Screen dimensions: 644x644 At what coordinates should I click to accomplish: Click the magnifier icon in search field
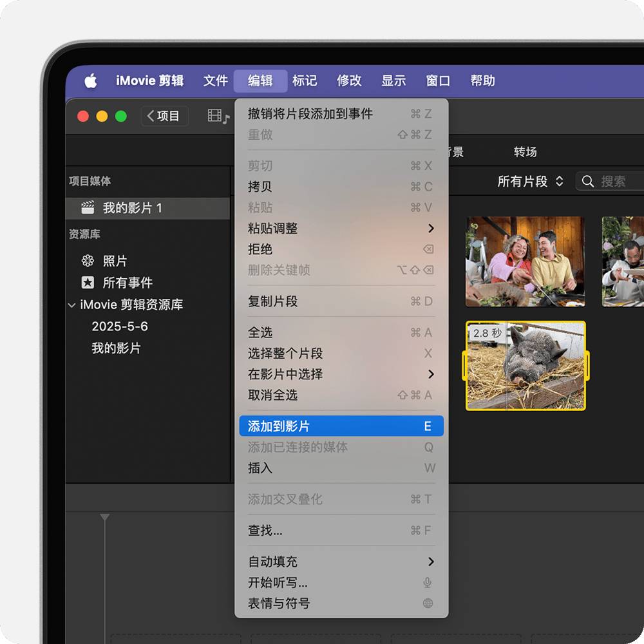(x=588, y=181)
